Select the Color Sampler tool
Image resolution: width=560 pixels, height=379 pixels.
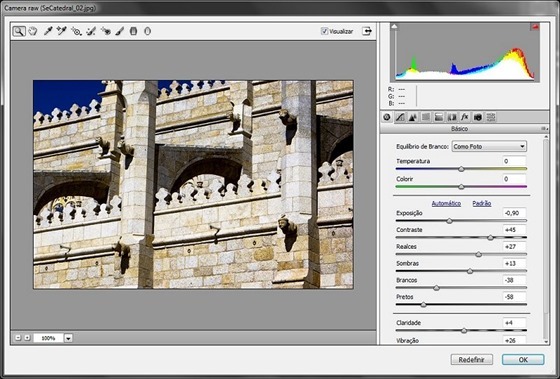coord(62,31)
